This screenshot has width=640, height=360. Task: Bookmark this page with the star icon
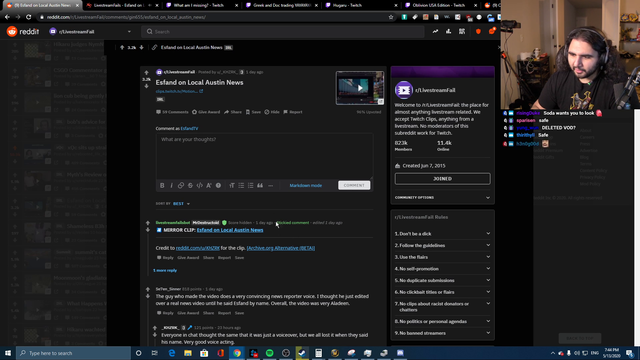tap(391, 17)
